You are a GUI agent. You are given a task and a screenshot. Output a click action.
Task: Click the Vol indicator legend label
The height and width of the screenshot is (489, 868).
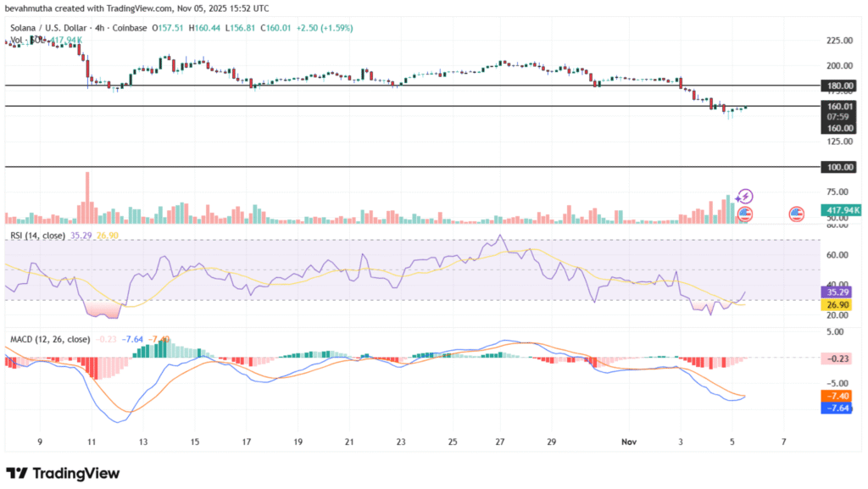tap(17, 40)
